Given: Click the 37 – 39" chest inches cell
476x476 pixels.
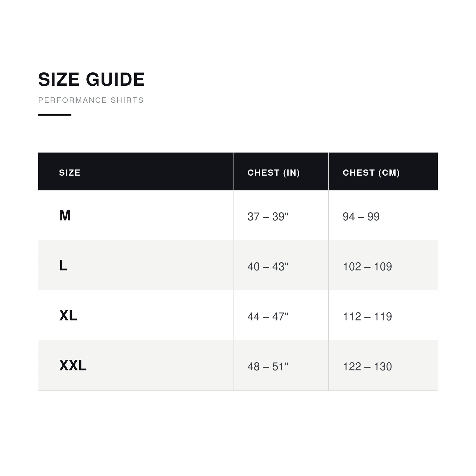Looking at the screenshot, I should pyautogui.click(x=268, y=217).
